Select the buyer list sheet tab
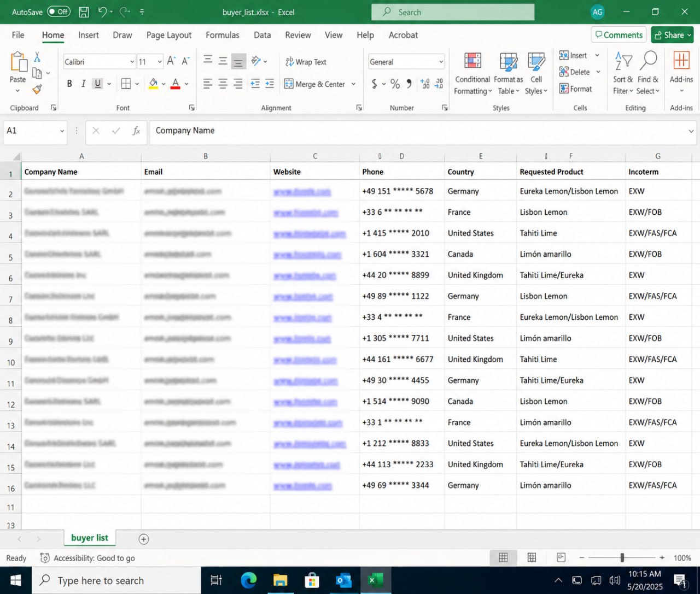 [x=90, y=538]
